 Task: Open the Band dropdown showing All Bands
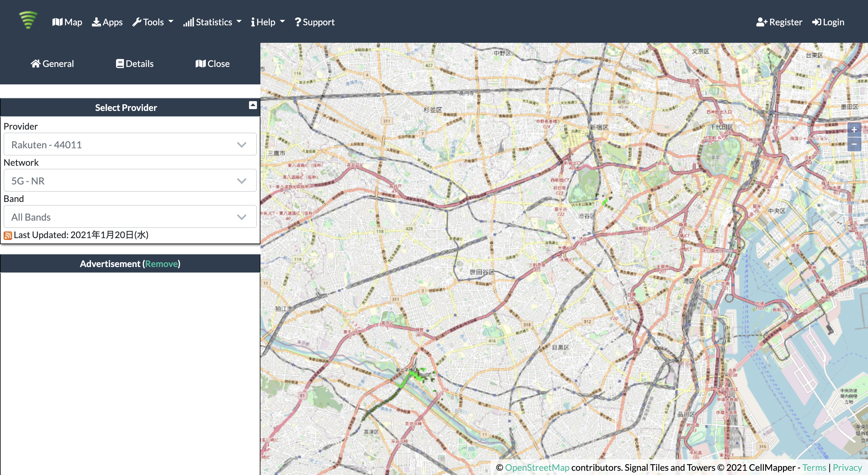click(x=130, y=217)
